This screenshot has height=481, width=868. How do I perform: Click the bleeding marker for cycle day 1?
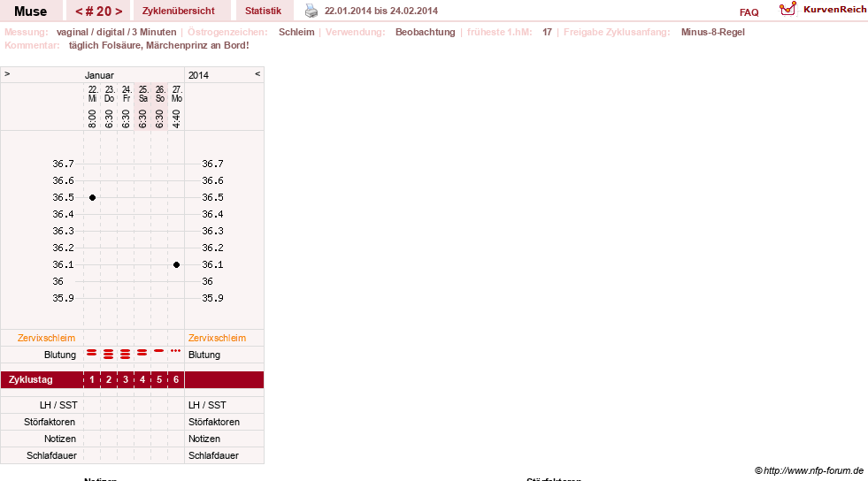pyautogui.click(x=92, y=353)
